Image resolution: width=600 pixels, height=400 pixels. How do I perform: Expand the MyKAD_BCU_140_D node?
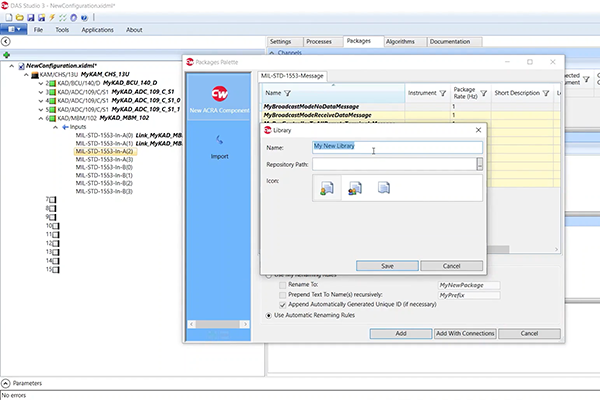[41, 83]
